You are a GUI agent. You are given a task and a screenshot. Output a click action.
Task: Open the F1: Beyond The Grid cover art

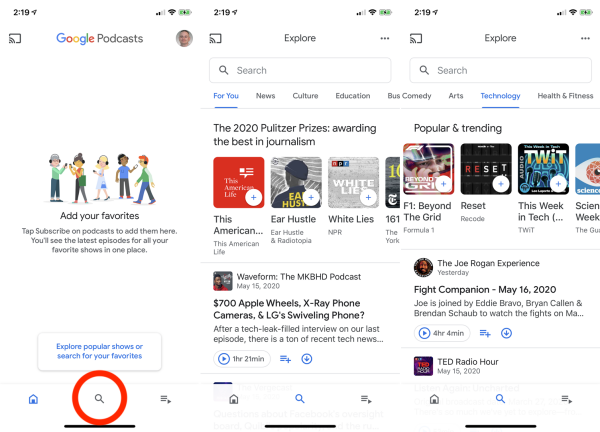(x=429, y=169)
